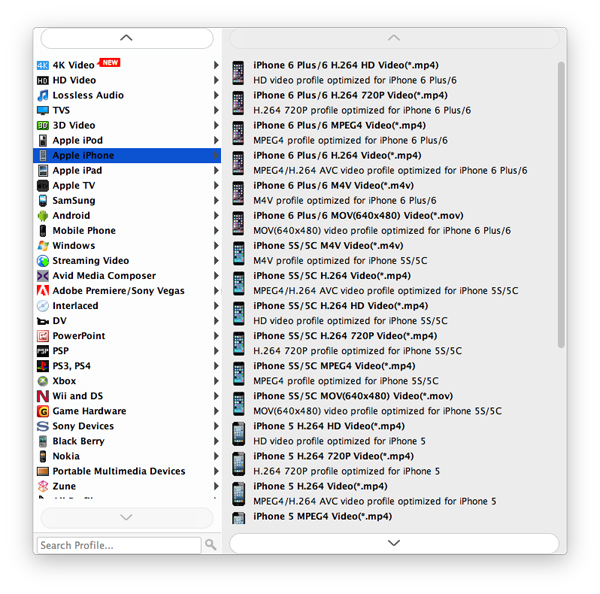Click the Apple TV icon
This screenshot has height=594, width=600.
pyautogui.click(x=43, y=185)
